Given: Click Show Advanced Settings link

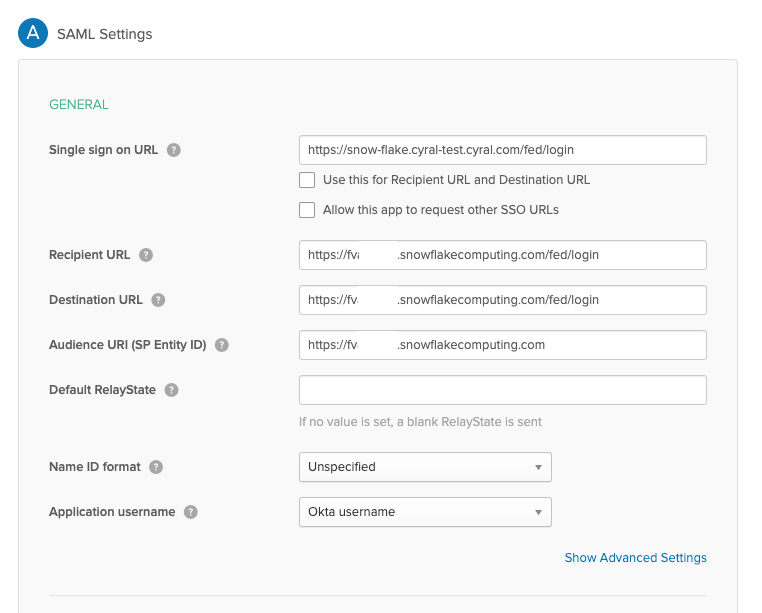Looking at the screenshot, I should click(635, 558).
